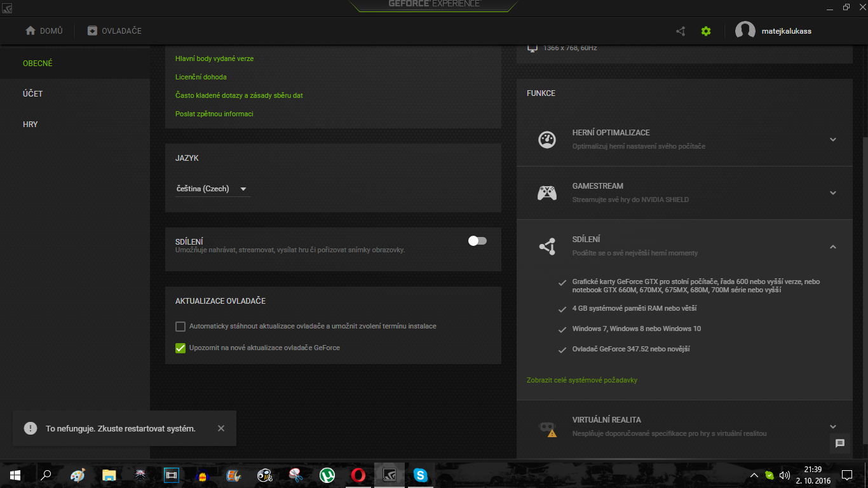The image size is (868, 488).
Task: Open the feedback chat bubble icon
Action: tap(840, 444)
